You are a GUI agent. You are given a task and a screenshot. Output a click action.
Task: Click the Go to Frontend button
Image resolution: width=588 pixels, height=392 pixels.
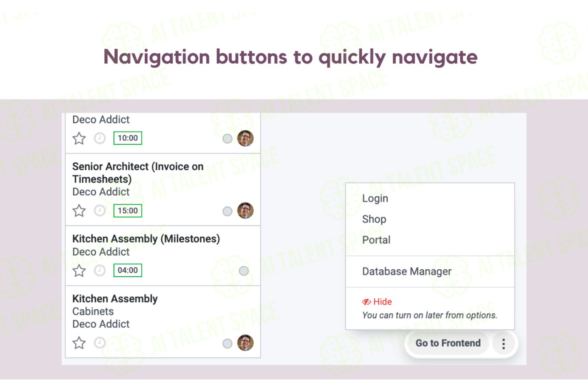pos(448,343)
